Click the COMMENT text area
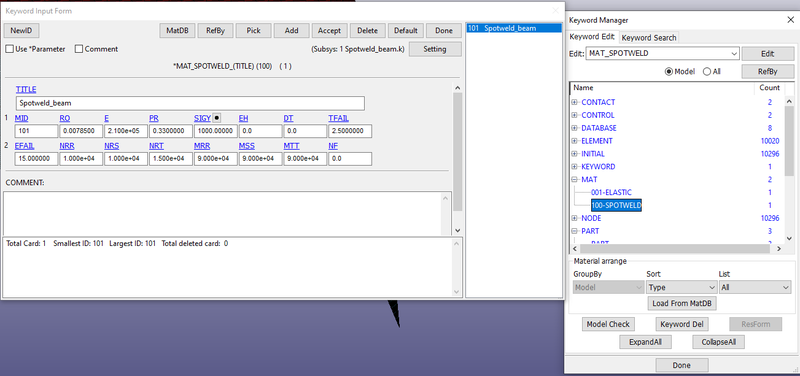This screenshot has height=376, width=800. point(223,213)
